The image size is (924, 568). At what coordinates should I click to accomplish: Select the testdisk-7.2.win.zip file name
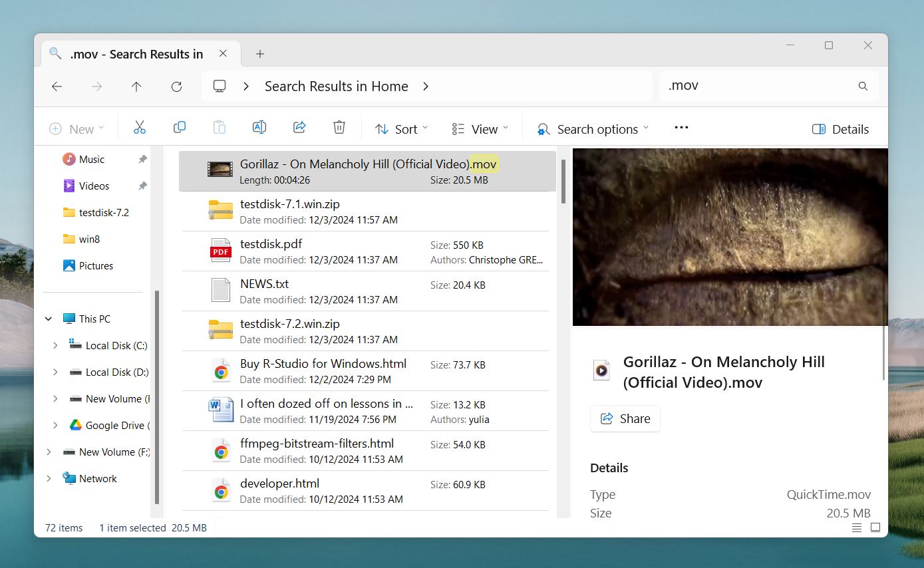coord(289,324)
